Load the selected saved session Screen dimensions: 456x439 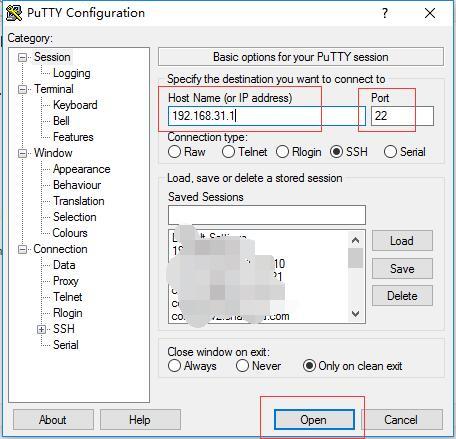(402, 241)
